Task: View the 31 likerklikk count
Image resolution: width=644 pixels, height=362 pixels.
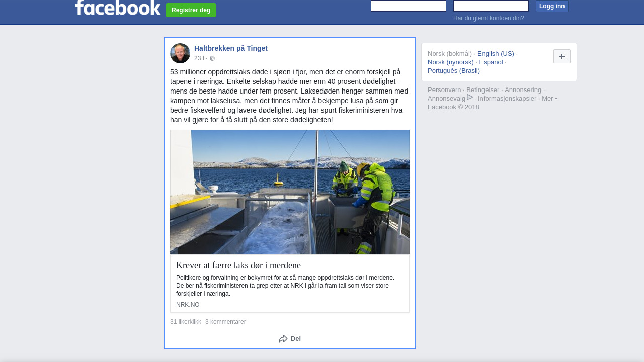Action: pos(186,322)
